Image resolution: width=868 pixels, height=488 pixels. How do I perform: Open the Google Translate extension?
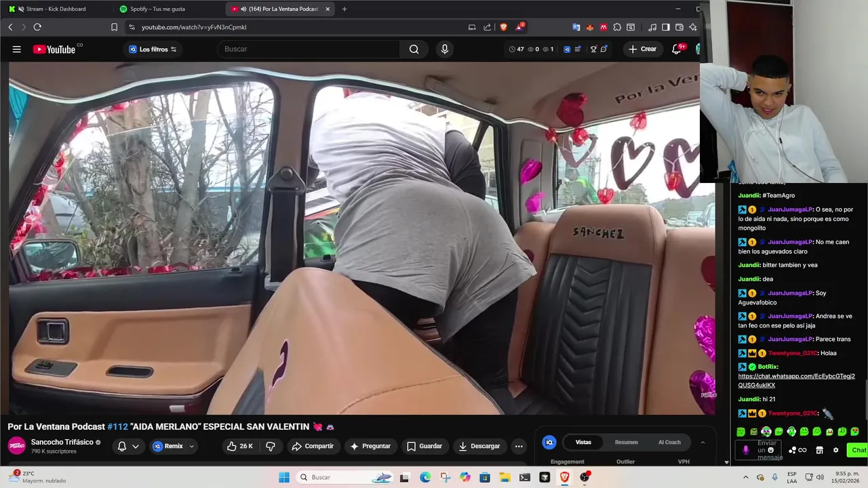(x=576, y=27)
